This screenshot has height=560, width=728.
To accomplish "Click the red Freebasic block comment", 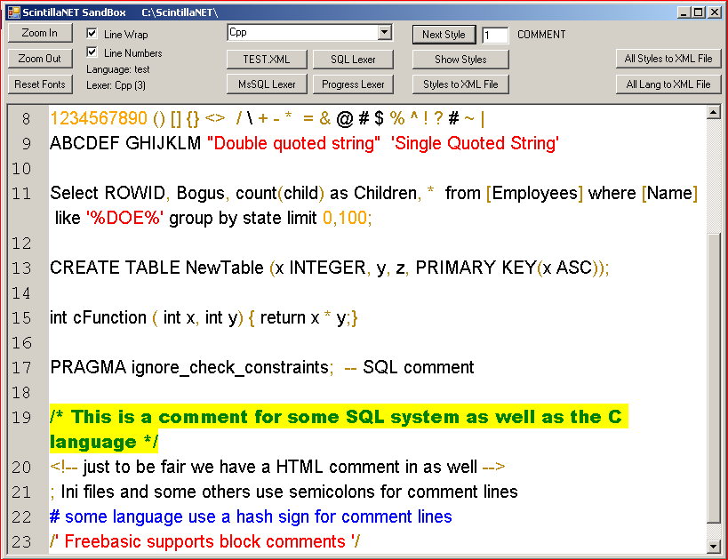I will [x=204, y=541].
